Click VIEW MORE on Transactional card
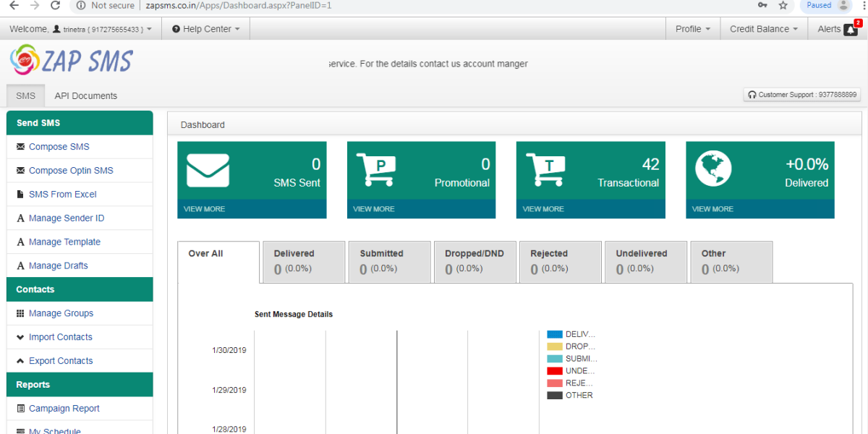 (543, 209)
